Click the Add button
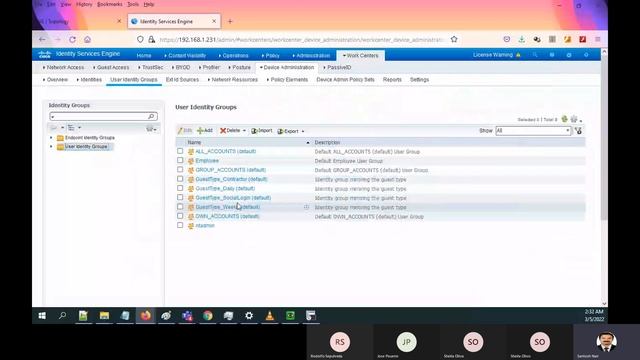Screen dimensions: 640x360 (x=205, y=131)
